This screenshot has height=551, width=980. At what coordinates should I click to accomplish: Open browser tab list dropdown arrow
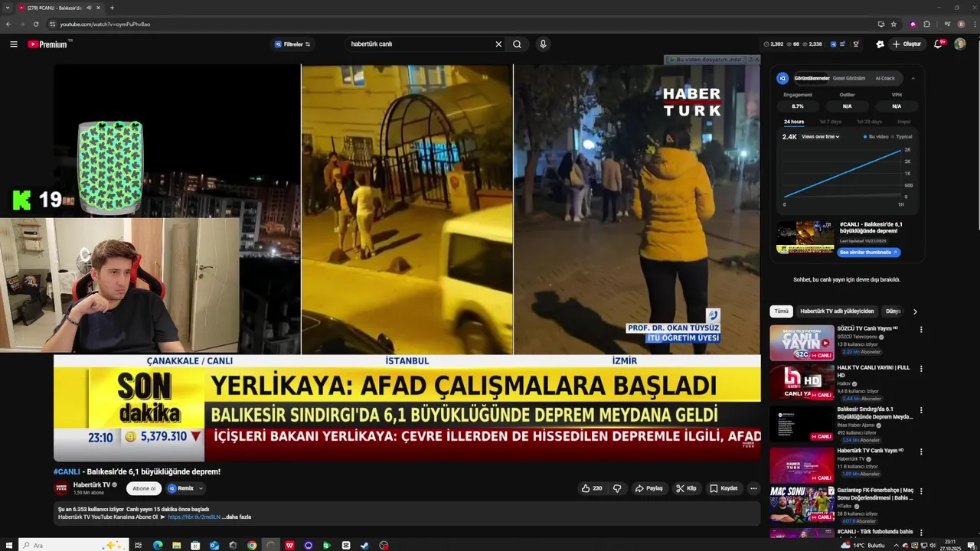tap(7, 8)
